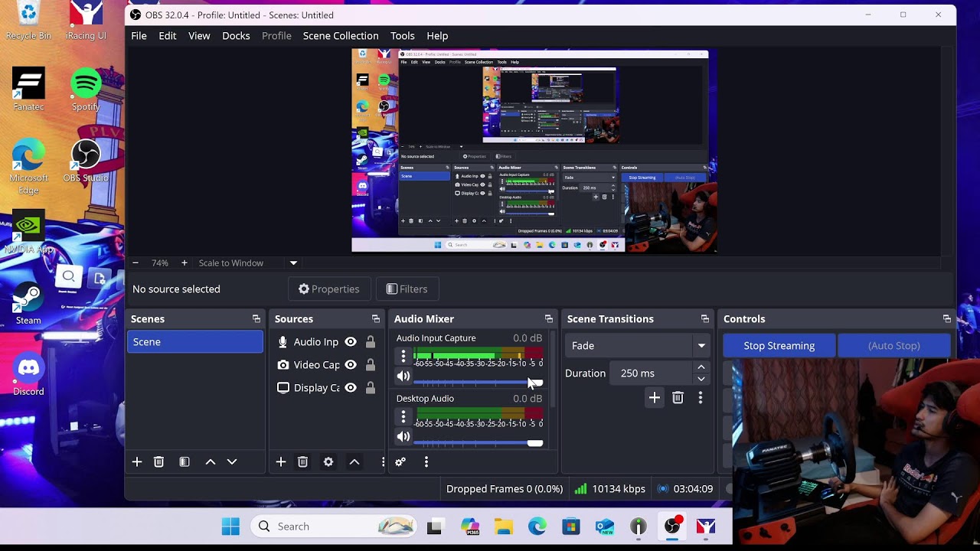Add a new source with the plus icon
Viewport: 980px width, 551px height.
pyautogui.click(x=281, y=462)
